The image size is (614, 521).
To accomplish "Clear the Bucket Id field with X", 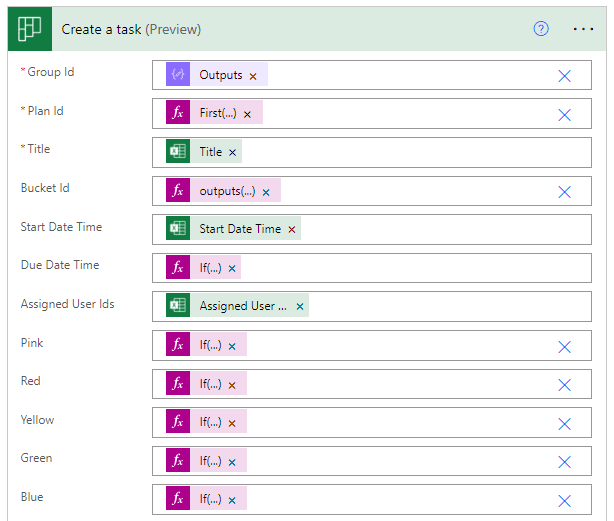I will pos(564,192).
